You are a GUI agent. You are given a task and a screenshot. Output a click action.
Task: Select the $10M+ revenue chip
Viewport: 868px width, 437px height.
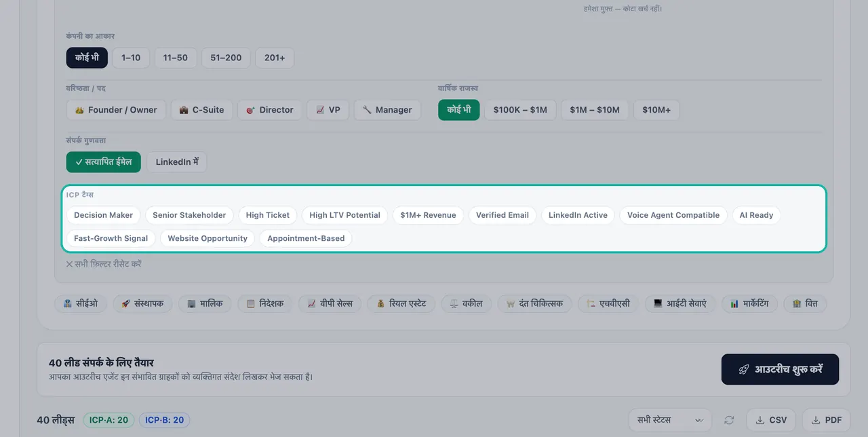[656, 110]
